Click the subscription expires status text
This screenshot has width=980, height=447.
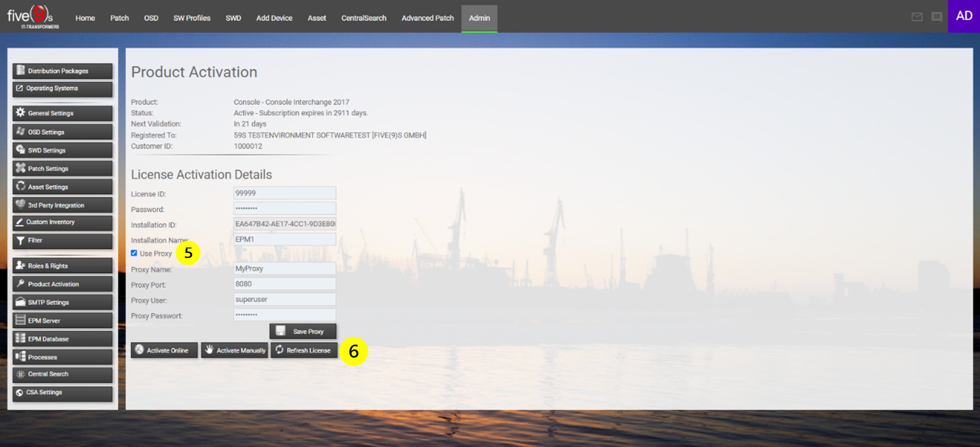(x=300, y=113)
